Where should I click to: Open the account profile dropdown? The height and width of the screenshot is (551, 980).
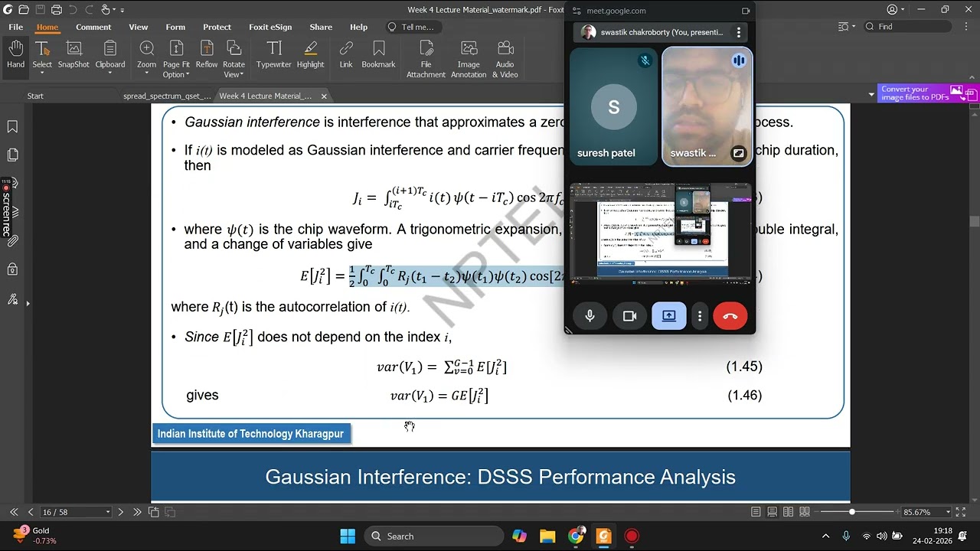click(897, 10)
